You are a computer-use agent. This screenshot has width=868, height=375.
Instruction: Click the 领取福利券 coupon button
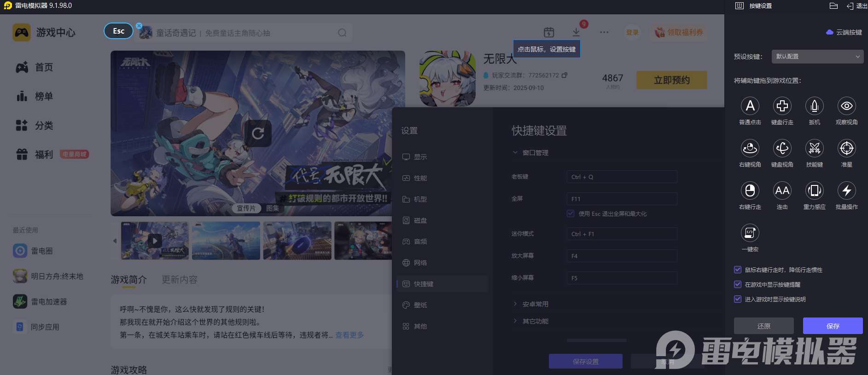coord(679,32)
